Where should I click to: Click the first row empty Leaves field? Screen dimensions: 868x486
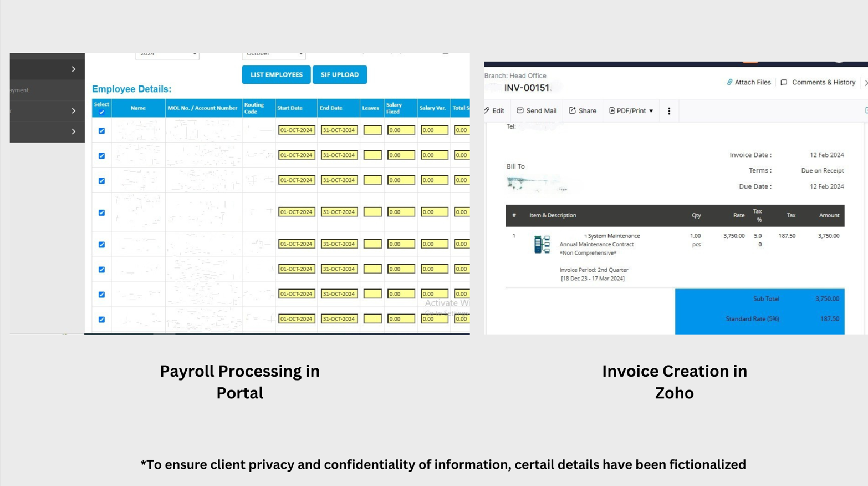point(372,130)
